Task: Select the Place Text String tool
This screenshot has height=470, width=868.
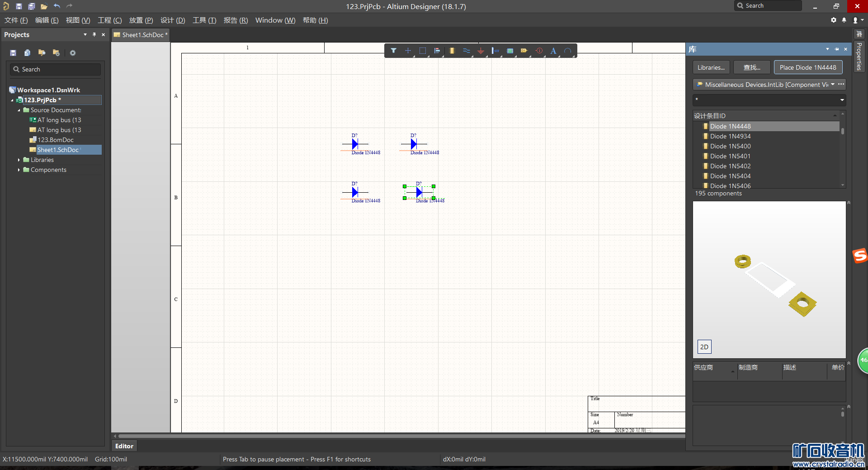Action: coord(553,51)
